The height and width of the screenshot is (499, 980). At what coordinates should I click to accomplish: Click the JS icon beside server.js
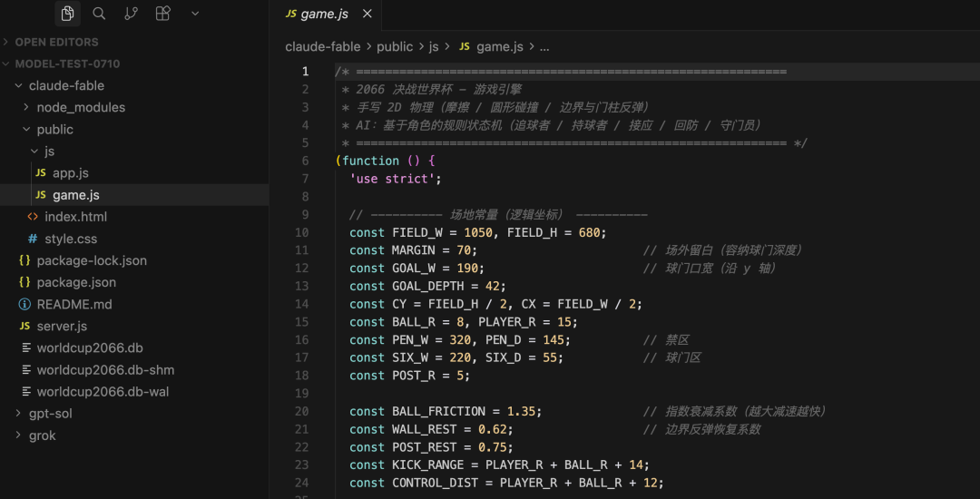(x=25, y=326)
